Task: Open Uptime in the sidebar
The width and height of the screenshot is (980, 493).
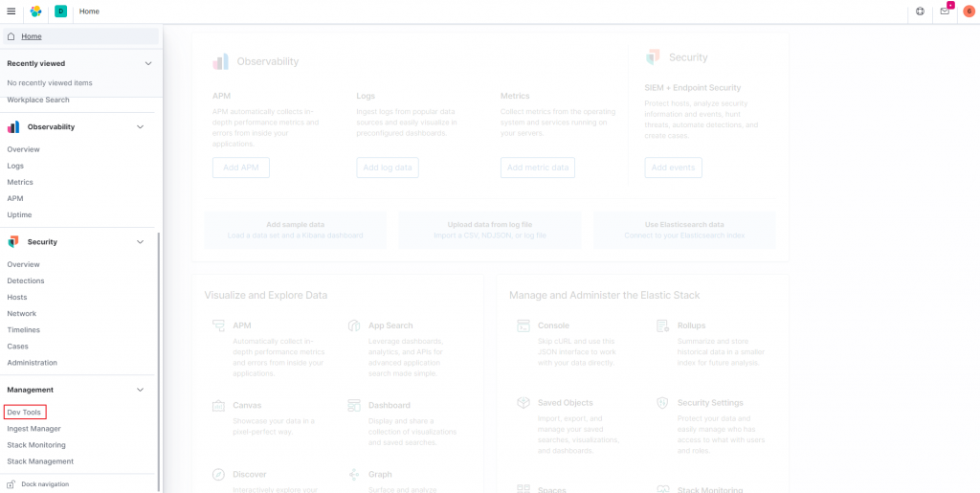Action: 19,214
